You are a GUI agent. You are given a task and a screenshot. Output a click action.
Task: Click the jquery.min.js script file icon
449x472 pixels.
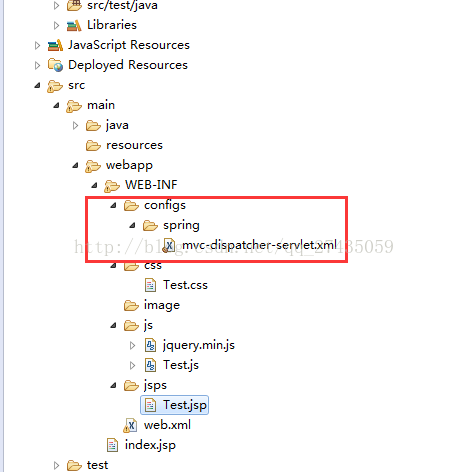150,345
